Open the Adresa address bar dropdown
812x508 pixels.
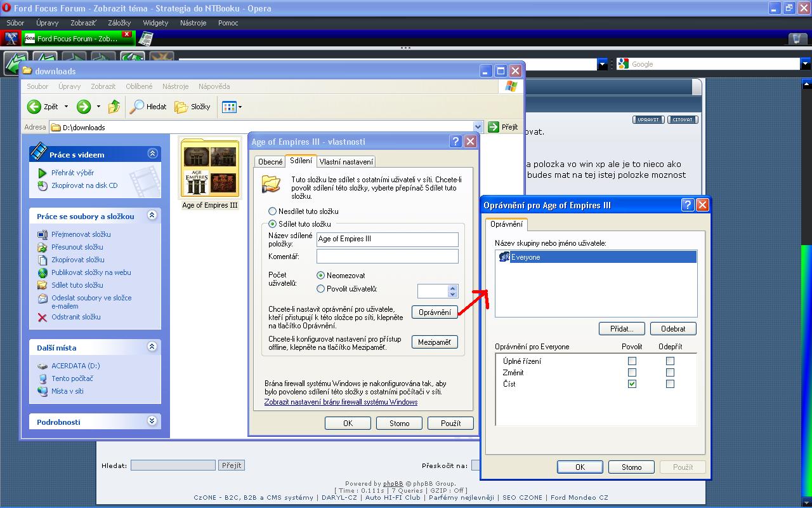click(x=478, y=127)
